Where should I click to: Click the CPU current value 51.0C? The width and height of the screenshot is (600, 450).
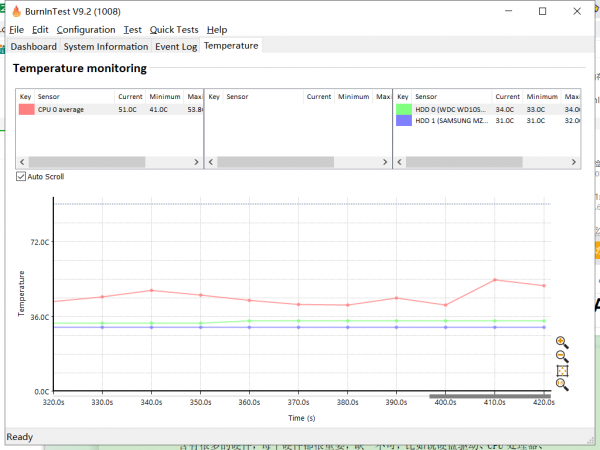(x=127, y=109)
